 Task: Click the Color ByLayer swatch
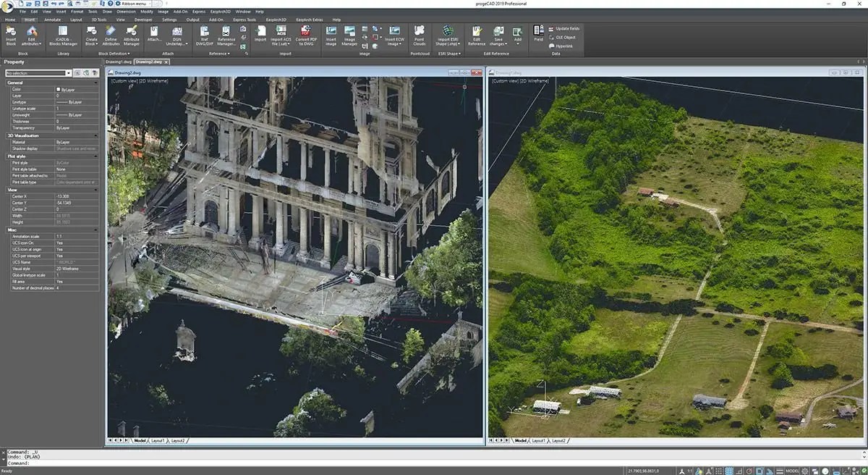[59, 89]
